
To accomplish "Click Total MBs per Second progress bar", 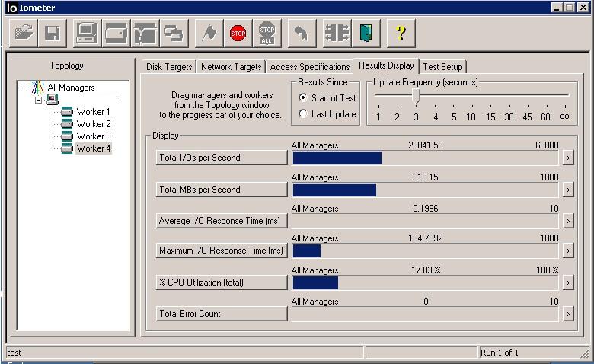I will click(425, 190).
